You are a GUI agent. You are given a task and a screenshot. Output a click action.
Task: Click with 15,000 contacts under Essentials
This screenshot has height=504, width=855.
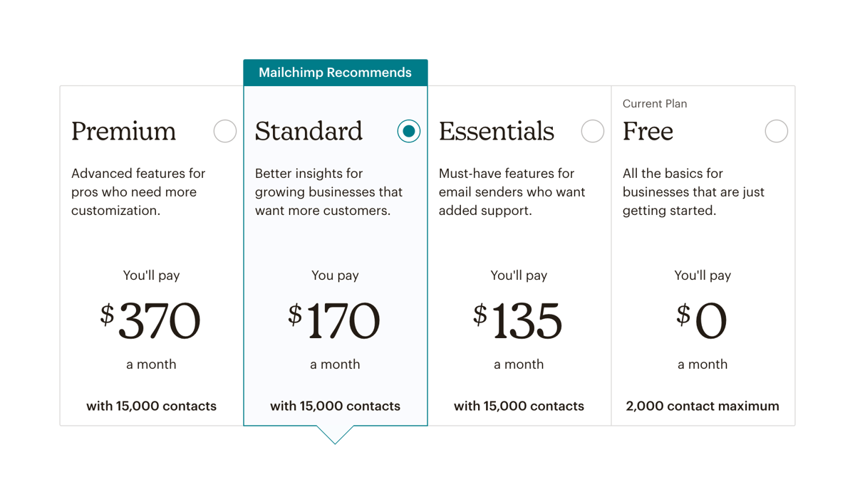[x=519, y=406]
